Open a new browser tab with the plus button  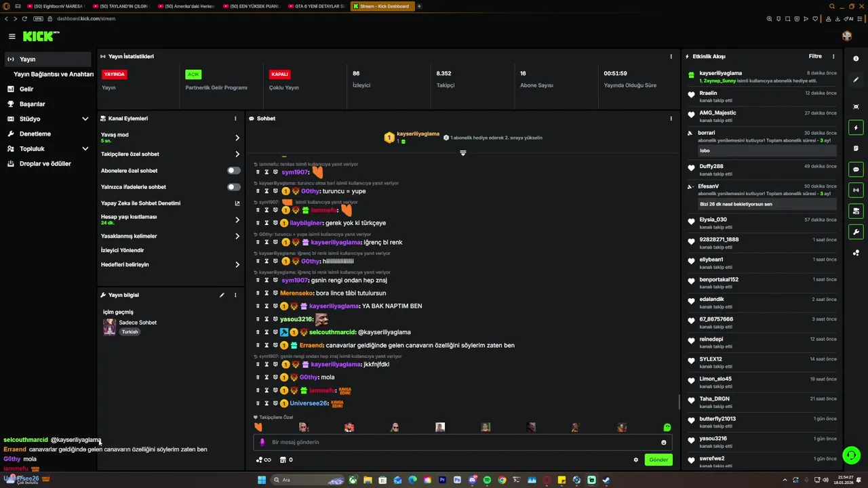(419, 6)
